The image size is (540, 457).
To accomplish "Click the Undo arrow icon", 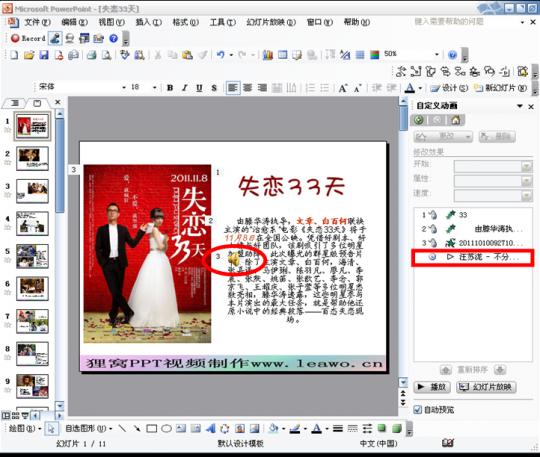I will [220, 55].
